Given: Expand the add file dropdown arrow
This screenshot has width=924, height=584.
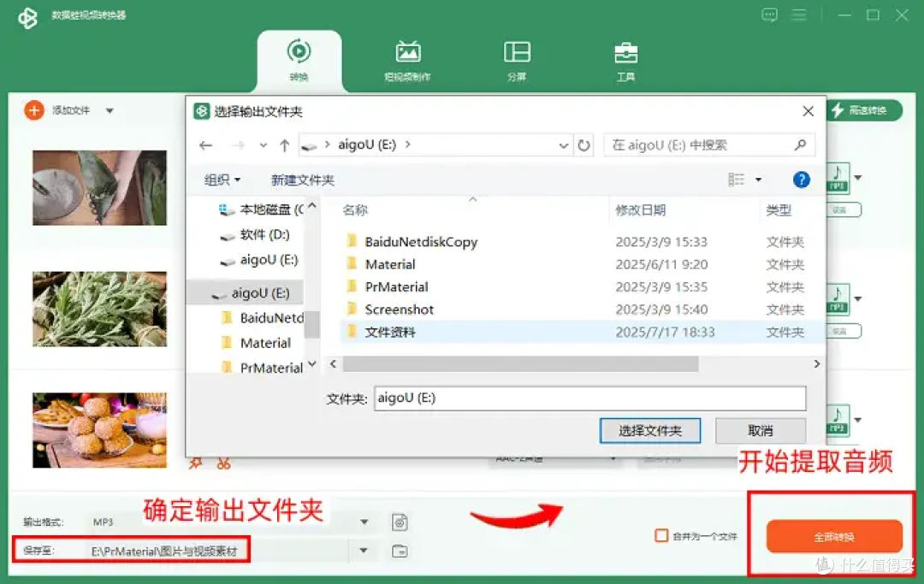Looking at the screenshot, I should click(x=110, y=110).
